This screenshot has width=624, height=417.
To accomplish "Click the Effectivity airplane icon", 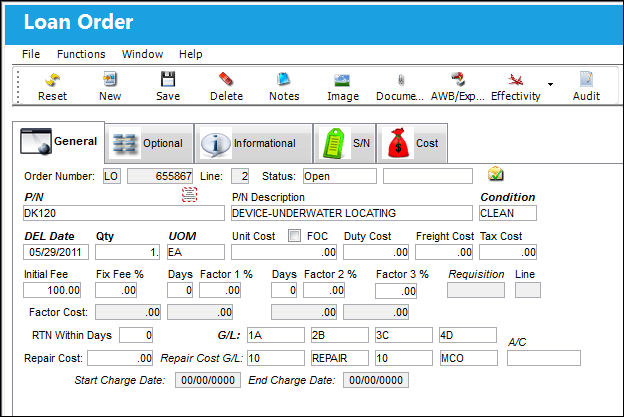I will pyautogui.click(x=516, y=80).
